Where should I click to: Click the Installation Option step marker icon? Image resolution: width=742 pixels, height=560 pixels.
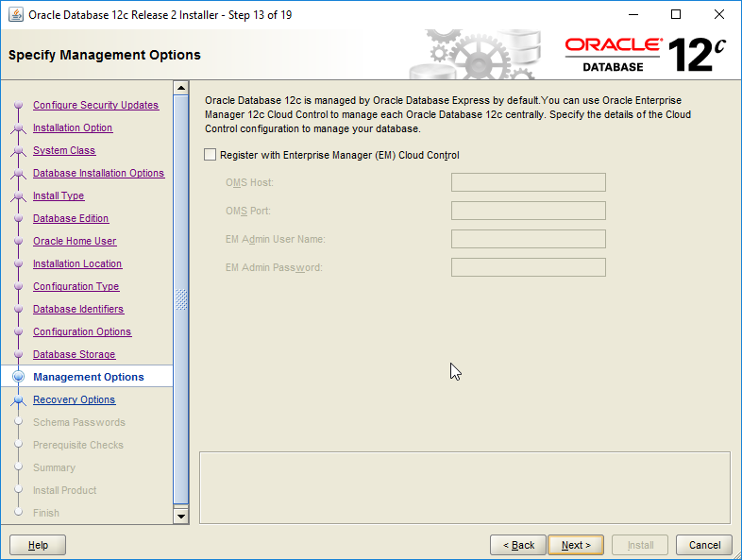tap(19, 127)
